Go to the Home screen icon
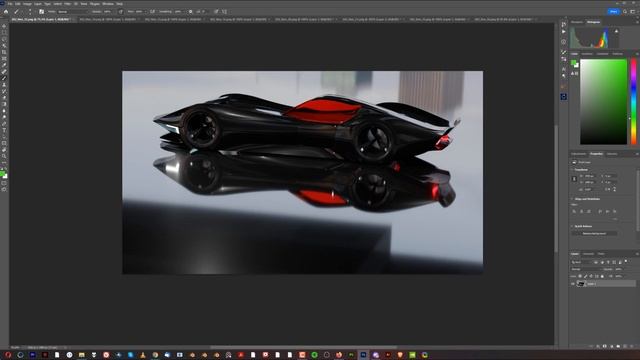Image resolution: width=640 pixels, height=360 pixels. click(x=6, y=11)
